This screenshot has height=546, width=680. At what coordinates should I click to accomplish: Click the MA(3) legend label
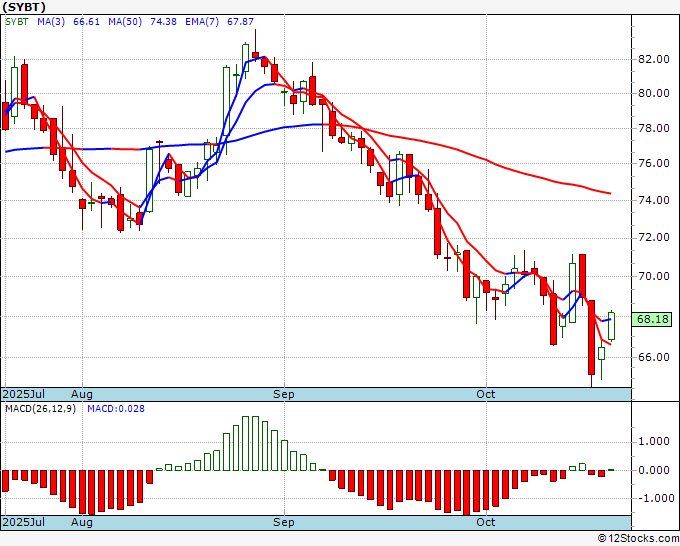click(x=51, y=22)
